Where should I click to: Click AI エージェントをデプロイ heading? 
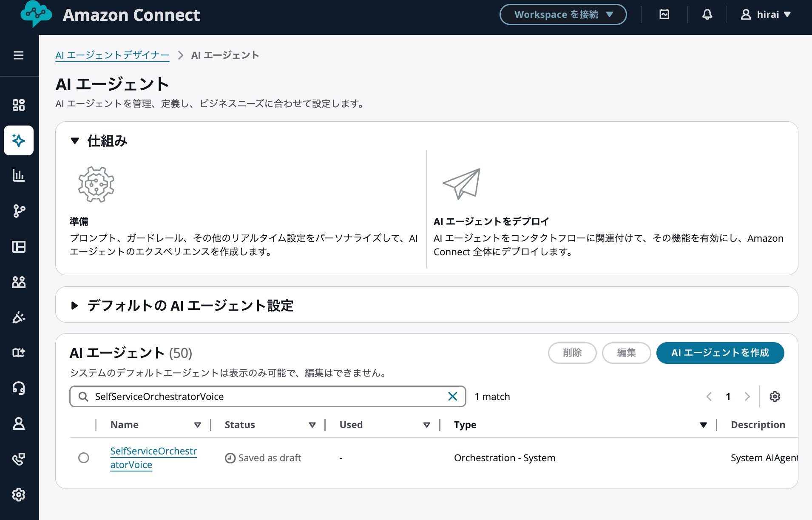[491, 221]
